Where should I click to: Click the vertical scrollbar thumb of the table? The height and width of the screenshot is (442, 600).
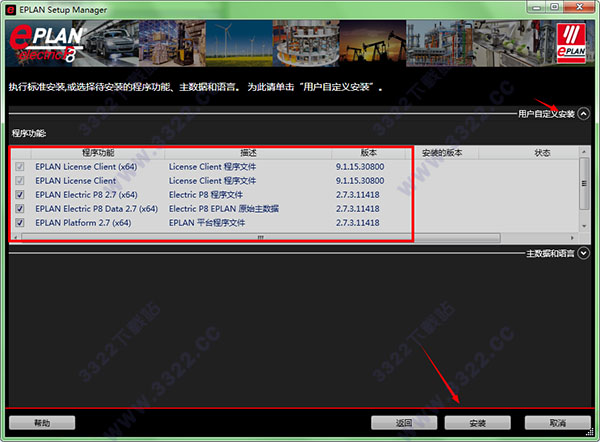click(584, 184)
